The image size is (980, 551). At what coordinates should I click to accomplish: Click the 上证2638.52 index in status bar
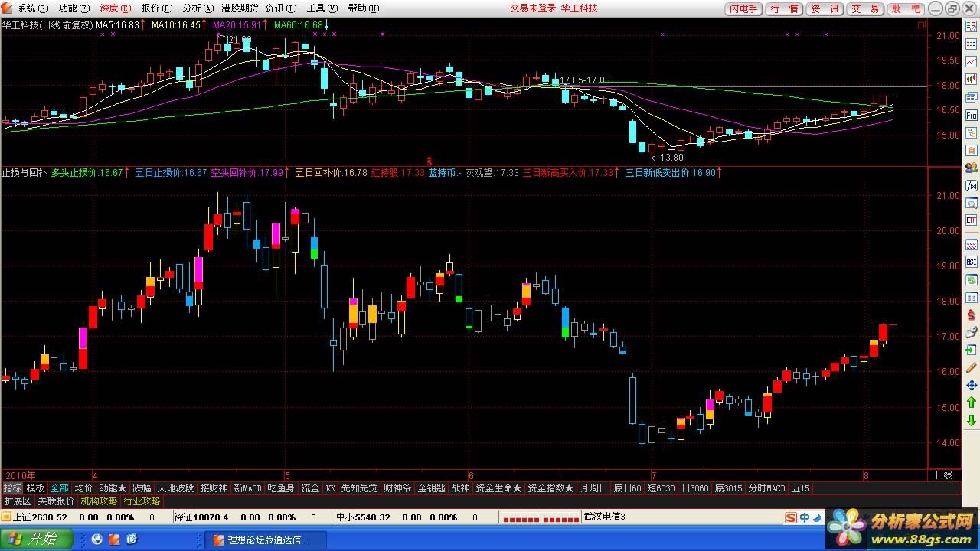click(41, 517)
